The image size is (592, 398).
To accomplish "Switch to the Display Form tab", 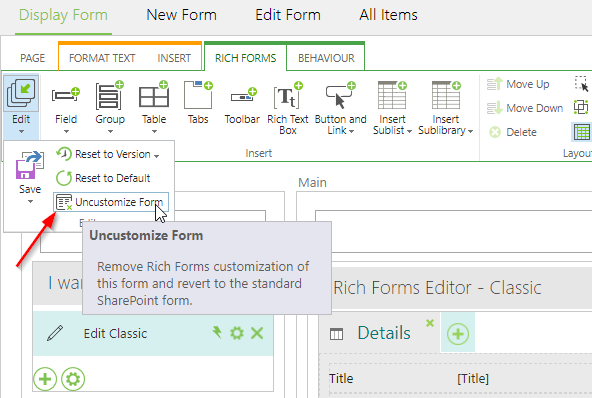I will click(63, 15).
